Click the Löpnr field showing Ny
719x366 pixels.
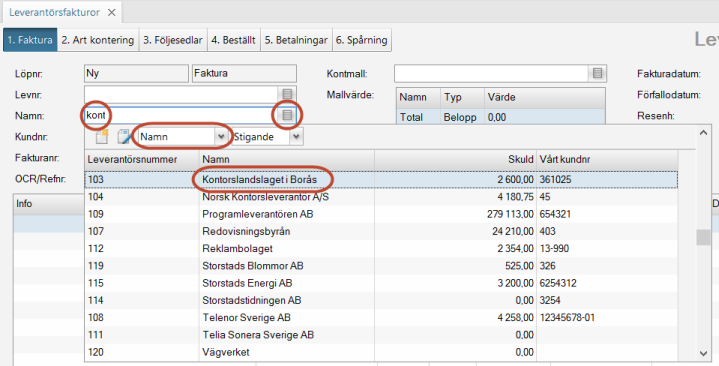(136, 73)
